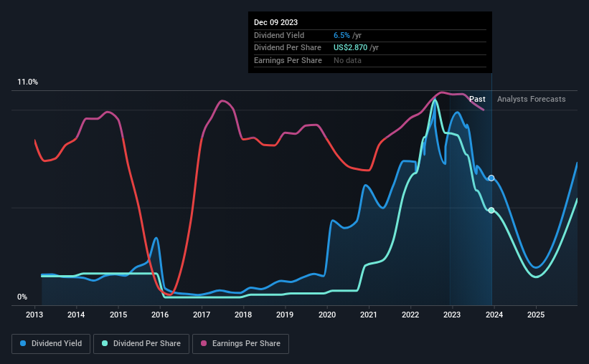Click the Dividend Per Share tooltip row label
Viewport: 589px width, 364px height.
(288, 48)
